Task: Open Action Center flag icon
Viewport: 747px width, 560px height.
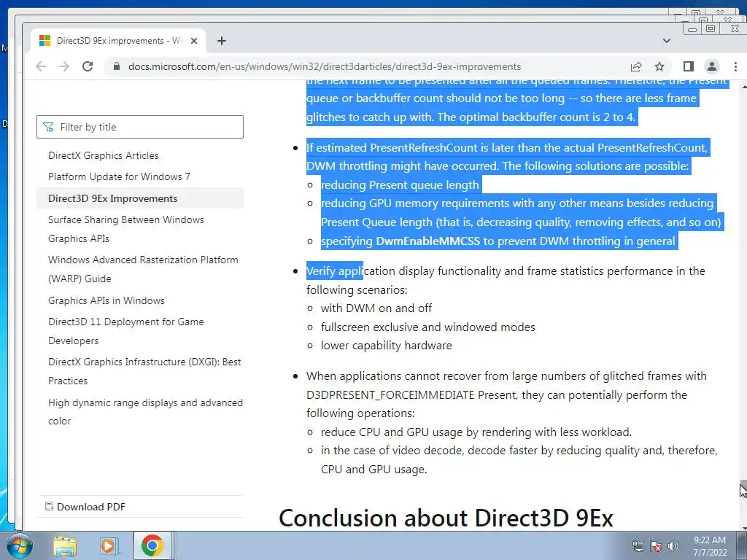Action: coord(656,546)
